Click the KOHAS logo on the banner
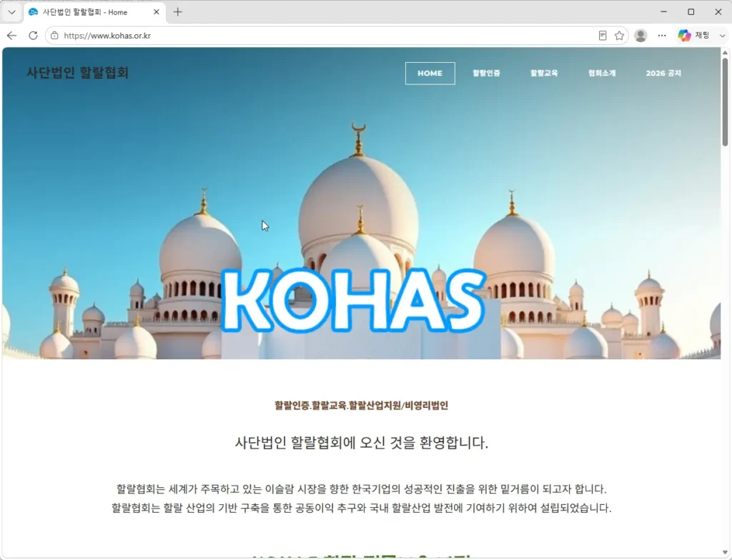This screenshot has height=560, width=732. [x=353, y=300]
